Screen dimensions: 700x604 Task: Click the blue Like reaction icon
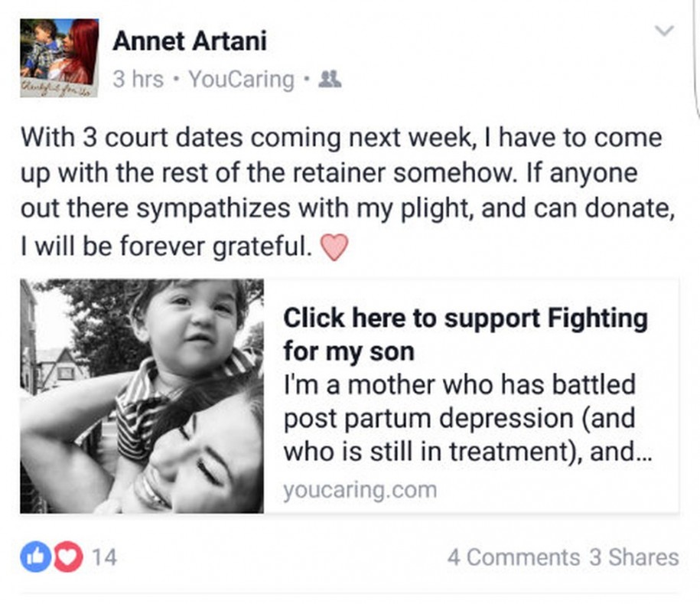point(34,557)
